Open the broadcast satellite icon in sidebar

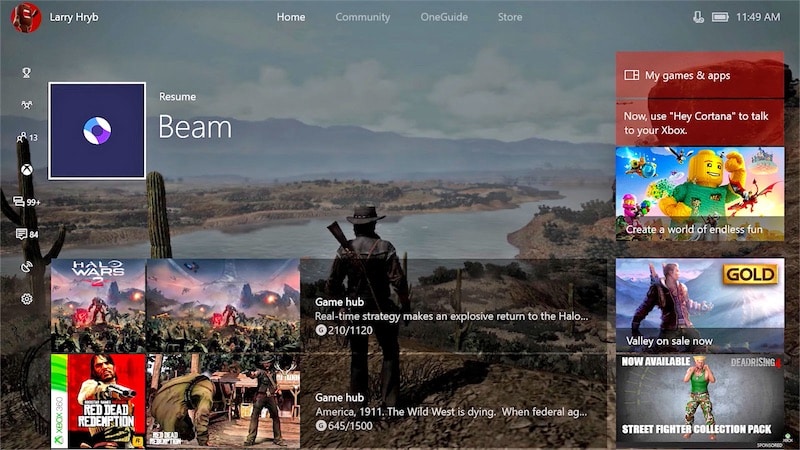tap(27, 266)
